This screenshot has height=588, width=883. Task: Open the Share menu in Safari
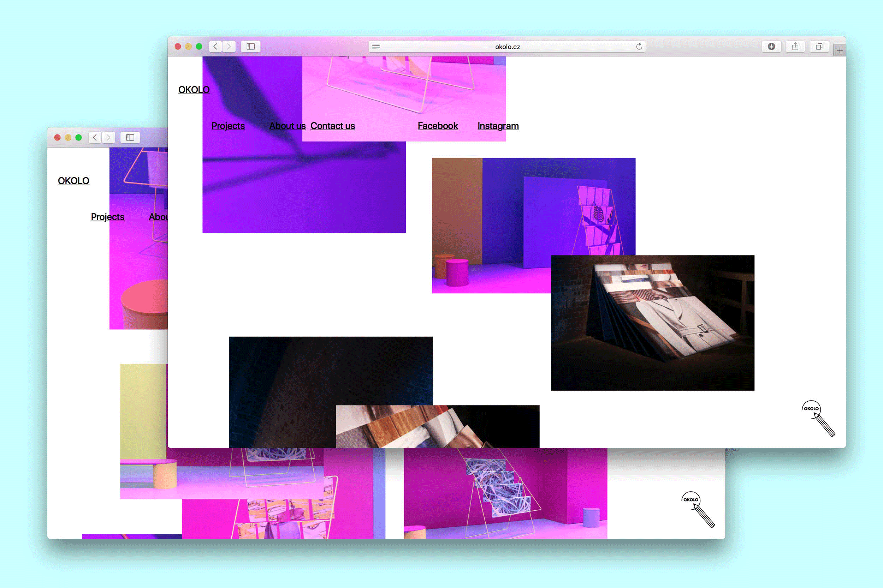click(795, 47)
